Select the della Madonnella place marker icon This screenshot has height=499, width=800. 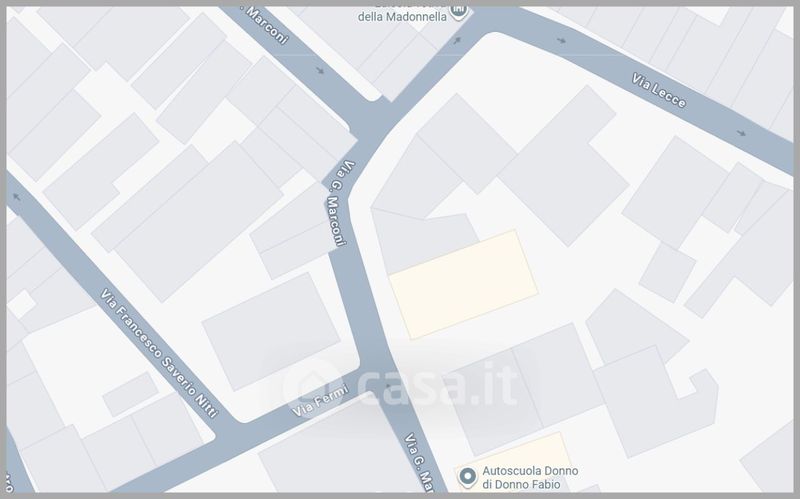point(459,12)
